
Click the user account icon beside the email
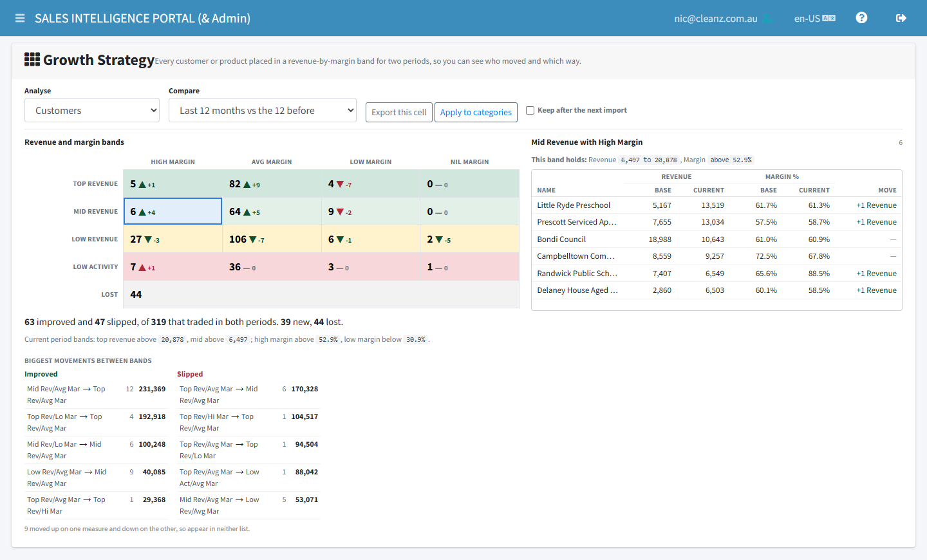click(x=767, y=19)
